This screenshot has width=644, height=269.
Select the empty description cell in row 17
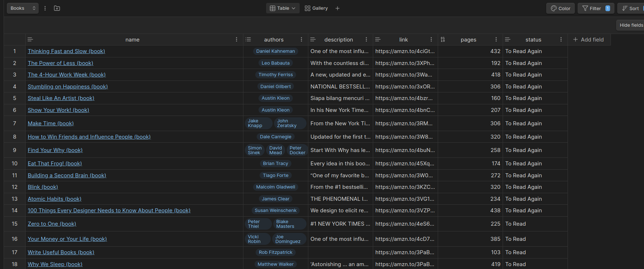pyautogui.click(x=340, y=252)
